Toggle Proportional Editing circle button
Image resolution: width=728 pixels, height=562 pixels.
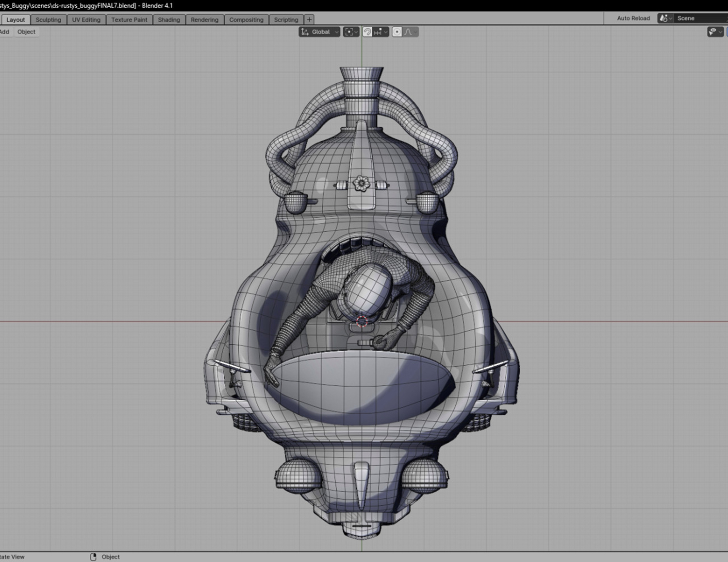(397, 32)
